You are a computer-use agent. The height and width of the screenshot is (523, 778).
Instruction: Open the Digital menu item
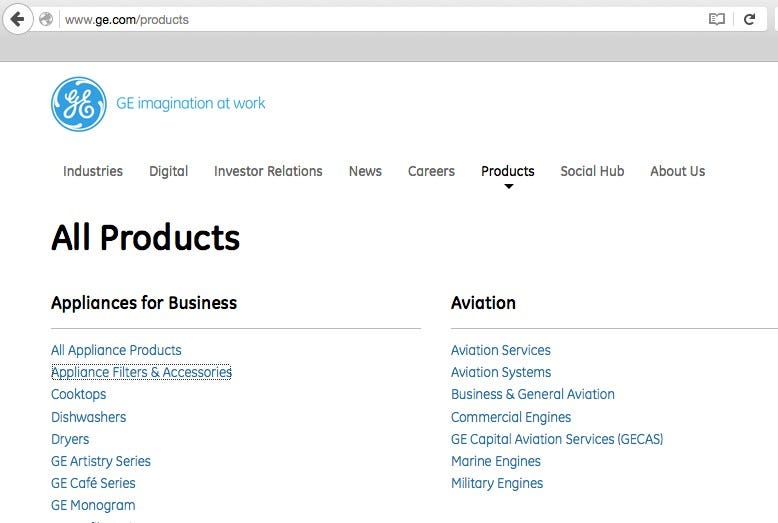coord(168,171)
